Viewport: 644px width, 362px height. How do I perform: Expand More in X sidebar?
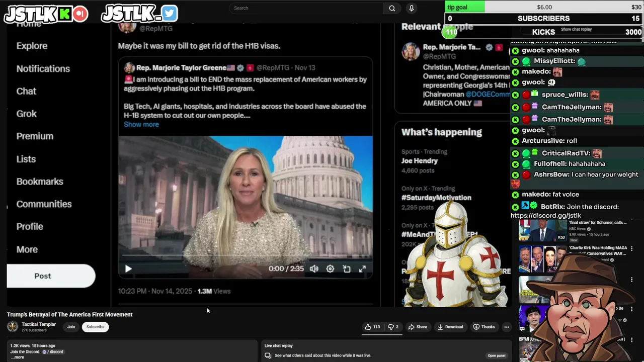27,249
